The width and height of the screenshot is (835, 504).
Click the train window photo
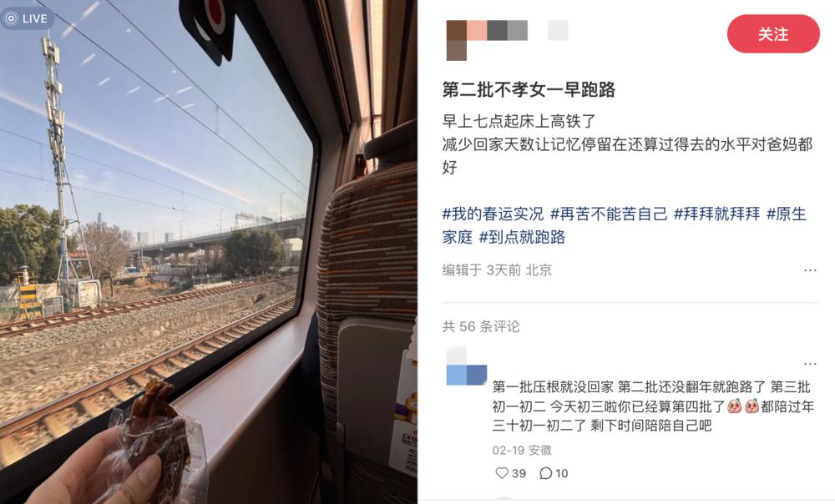point(208,252)
